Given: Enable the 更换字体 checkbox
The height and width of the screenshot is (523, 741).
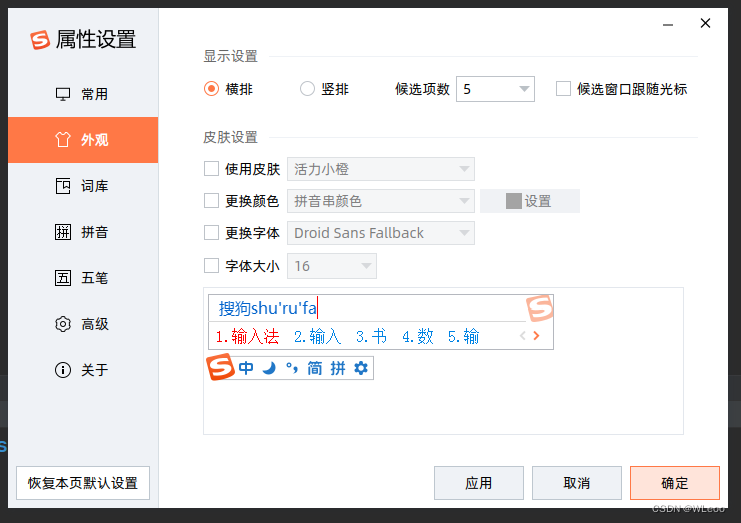Looking at the screenshot, I should coord(211,232).
